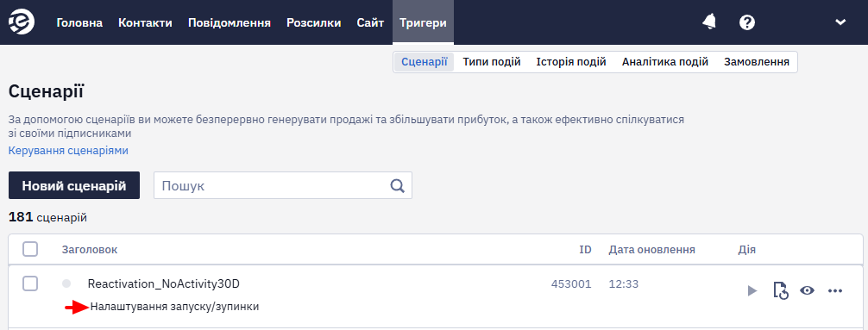Switch to the Замовлення tab
This screenshot has width=868, height=330.
[757, 62]
